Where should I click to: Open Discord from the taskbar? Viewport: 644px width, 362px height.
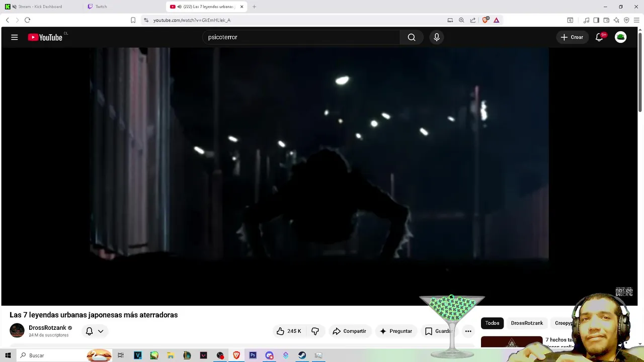click(x=269, y=355)
